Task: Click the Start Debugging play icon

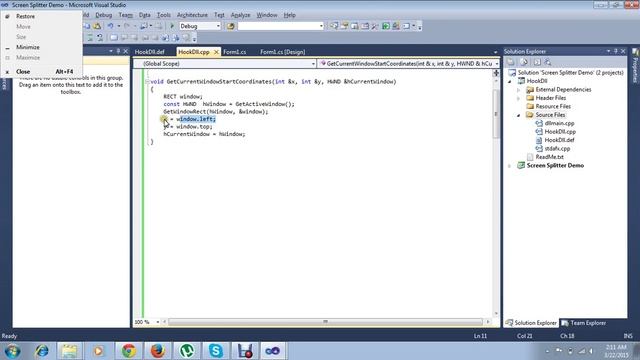Action: pos(172,26)
